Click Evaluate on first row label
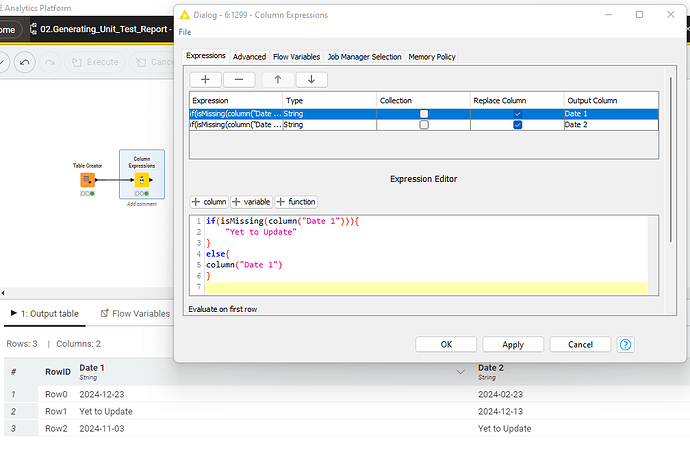Screen dimensions: 690x450 click(x=223, y=309)
